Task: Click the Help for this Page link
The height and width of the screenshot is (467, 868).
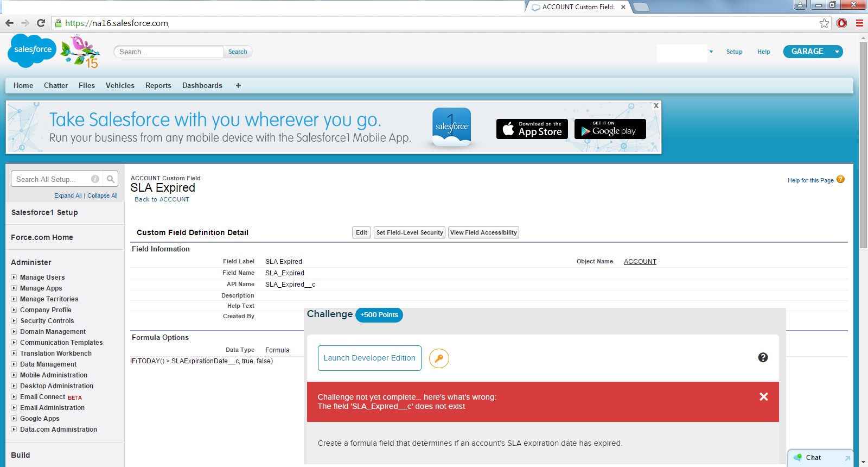Action: tap(810, 180)
